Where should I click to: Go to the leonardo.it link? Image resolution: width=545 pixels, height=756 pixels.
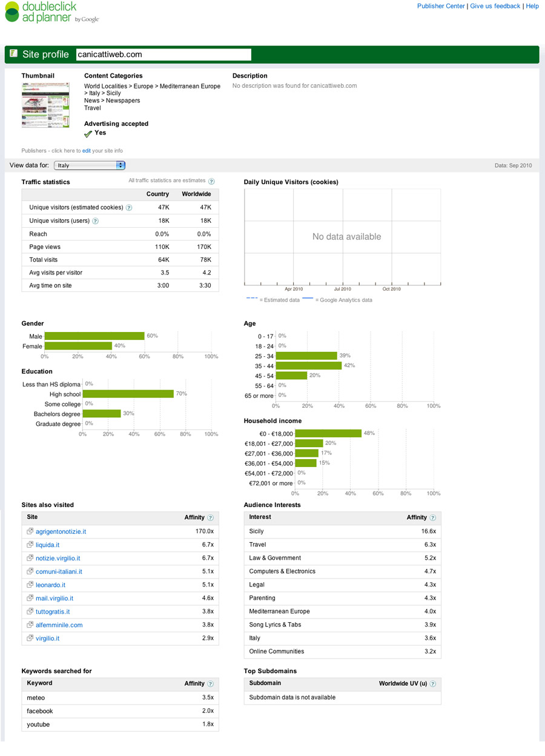pyautogui.click(x=50, y=585)
